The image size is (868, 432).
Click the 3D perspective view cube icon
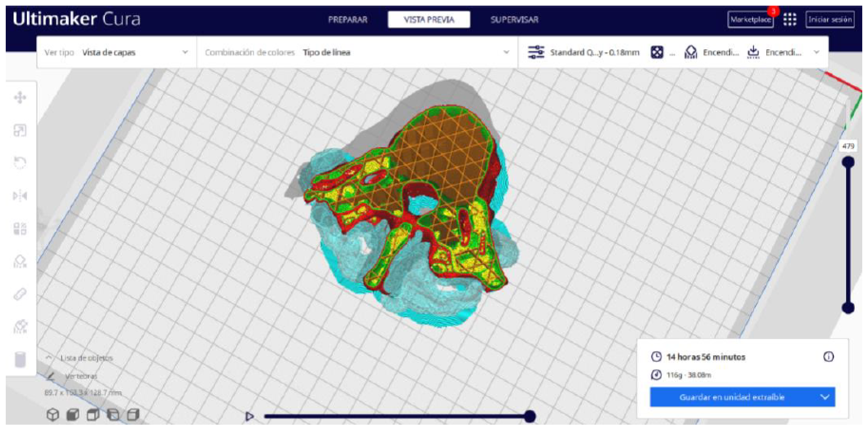point(53,414)
